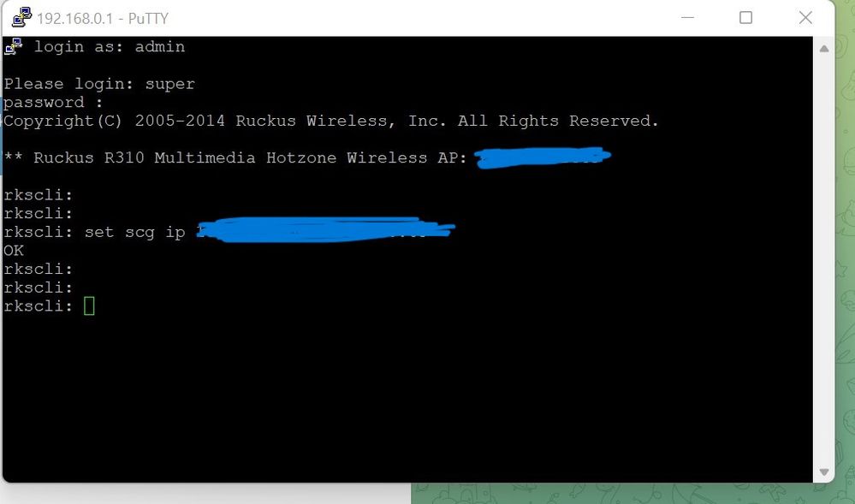This screenshot has width=855, height=504.
Task: Click the 'set scg ip' command text
Action: coord(134,232)
